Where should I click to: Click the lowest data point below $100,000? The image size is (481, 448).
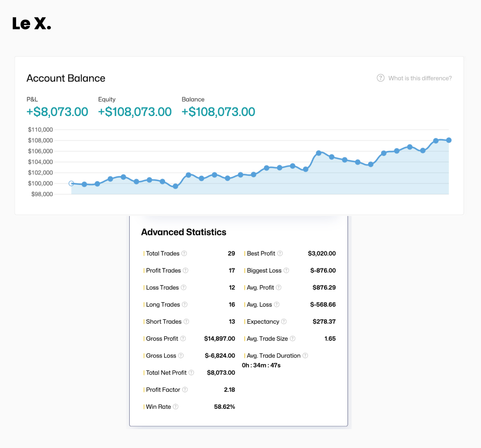click(175, 186)
